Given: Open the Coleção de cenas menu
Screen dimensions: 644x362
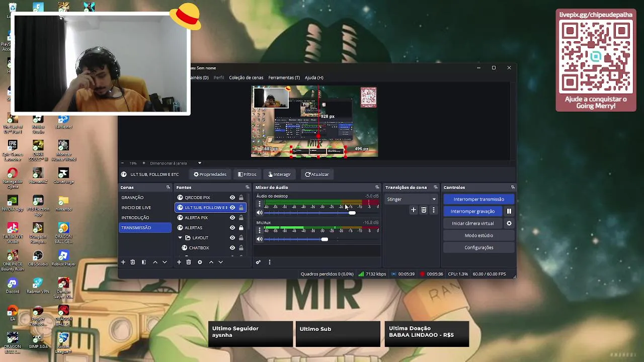Looking at the screenshot, I should pyautogui.click(x=246, y=77).
